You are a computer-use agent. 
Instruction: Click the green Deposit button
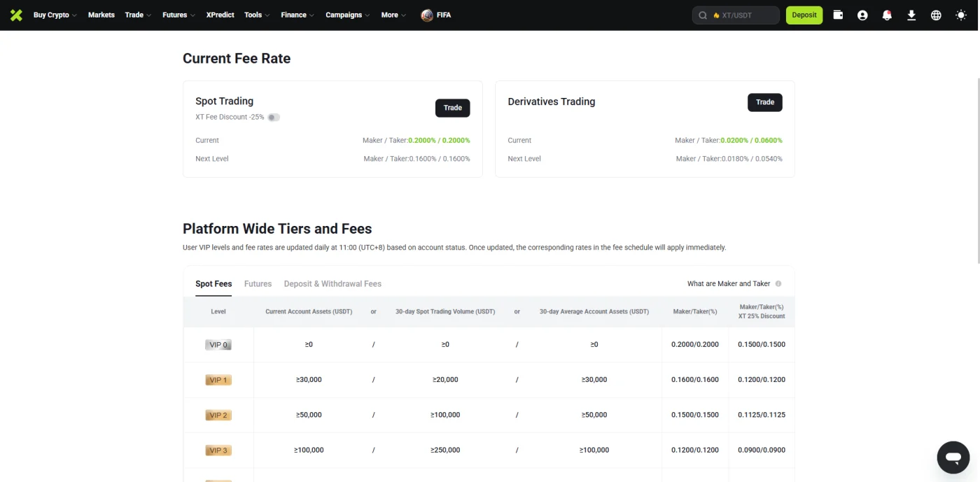click(x=804, y=15)
